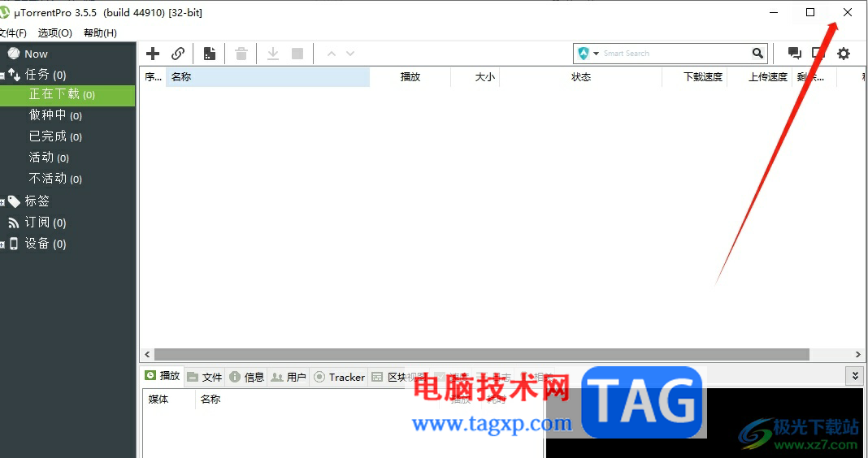Select 标签 in the sidebar
Image resolution: width=868 pixels, height=458 pixels.
[37, 201]
